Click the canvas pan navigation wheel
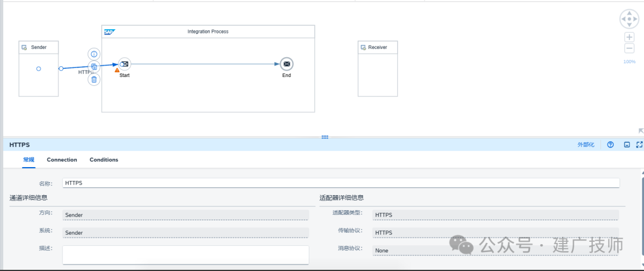The height and width of the screenshot is (271, 644). (x=629, y=19)
